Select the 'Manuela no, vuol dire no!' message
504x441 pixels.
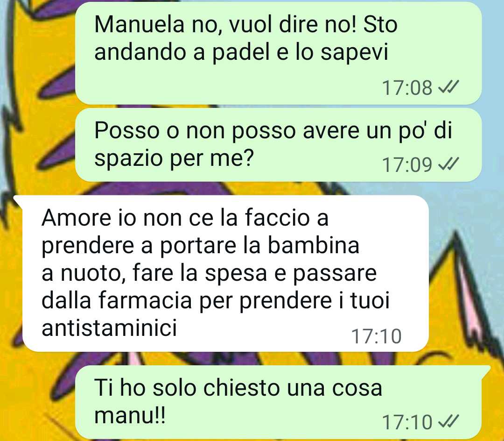coord(278,53)
